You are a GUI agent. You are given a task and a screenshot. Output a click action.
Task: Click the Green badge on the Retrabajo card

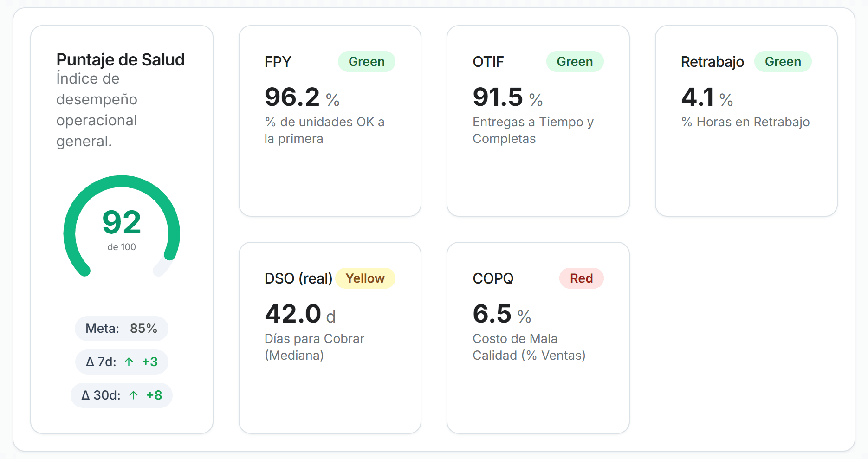tap(783, 62)
